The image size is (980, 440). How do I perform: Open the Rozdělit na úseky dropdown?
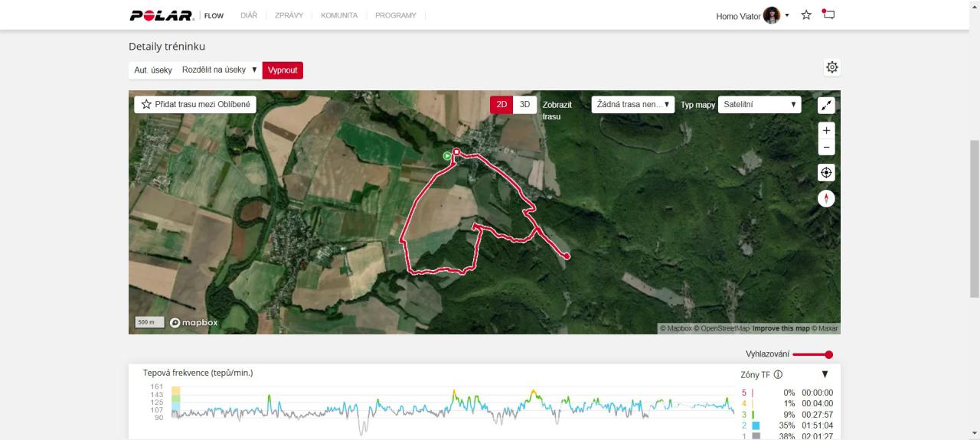click(x=220, y=70)
